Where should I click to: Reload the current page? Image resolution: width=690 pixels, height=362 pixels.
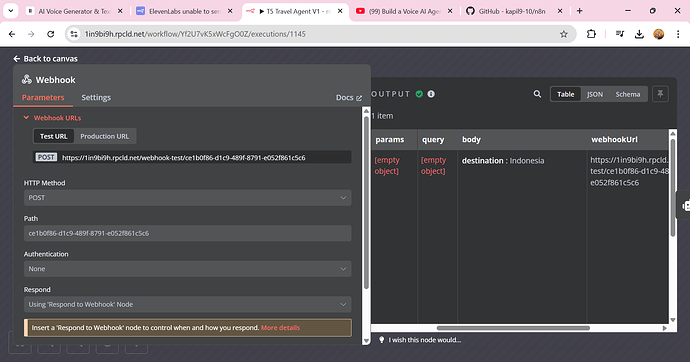pyautogui.click(x=51, y=34)
